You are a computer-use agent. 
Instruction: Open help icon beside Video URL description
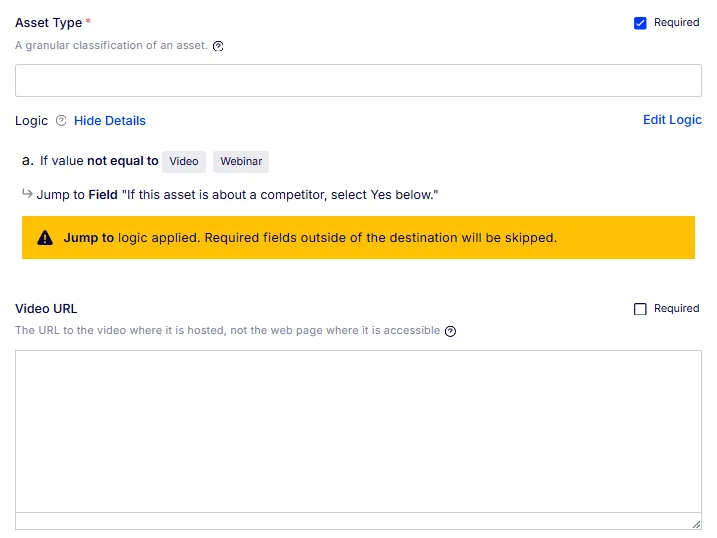click(450, 331)
